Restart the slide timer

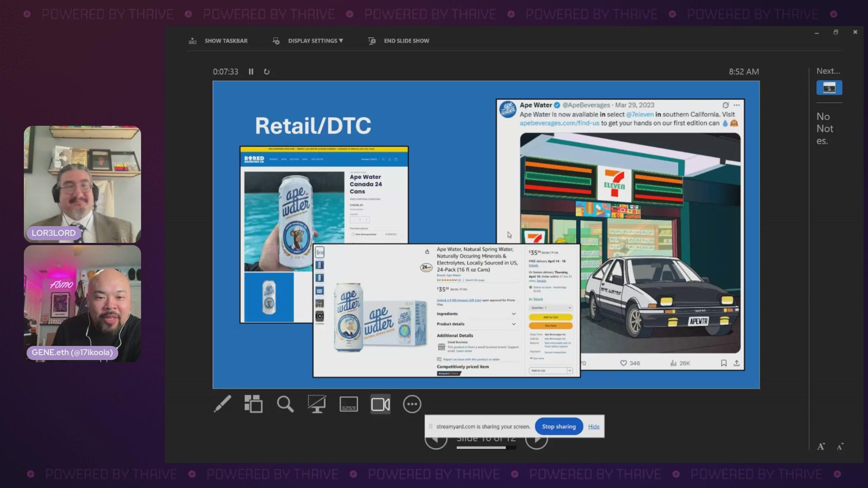click(267, 71)
